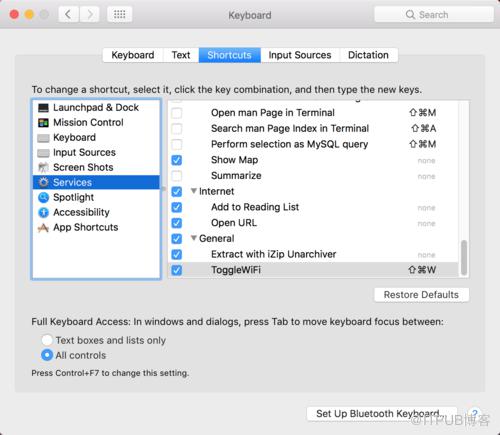Viewport: 500px width, 435px height.
Task: Uncheck the General group checkbox
Action: click(177, 239)
